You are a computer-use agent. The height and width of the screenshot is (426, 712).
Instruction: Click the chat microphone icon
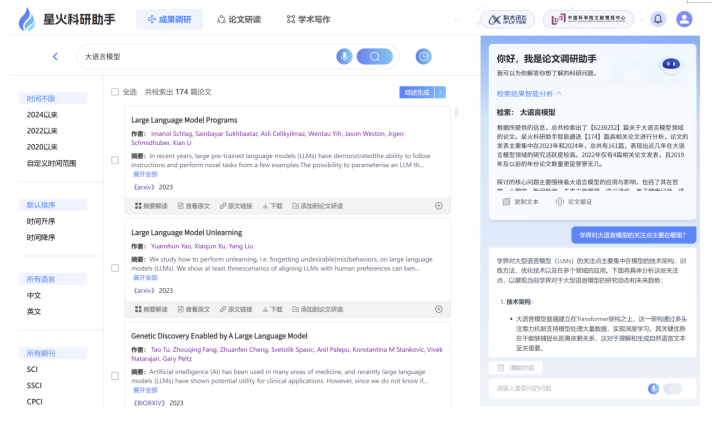pos(653,389)
